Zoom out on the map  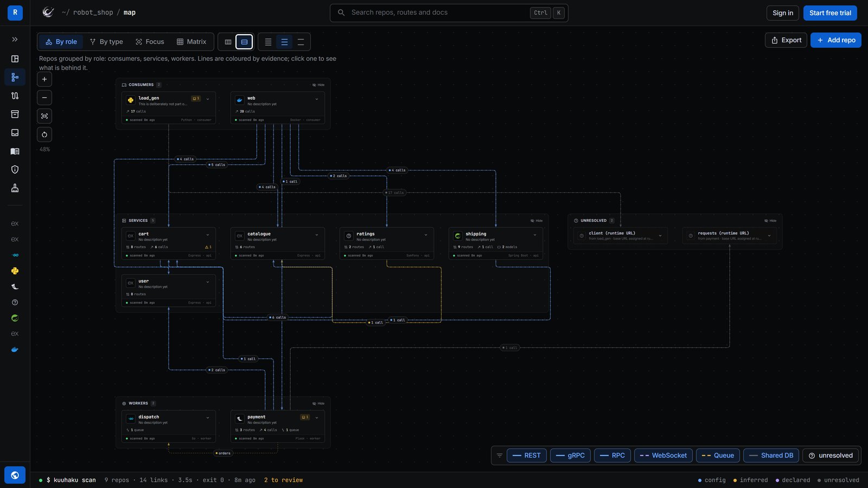click(x=44, y=98)
